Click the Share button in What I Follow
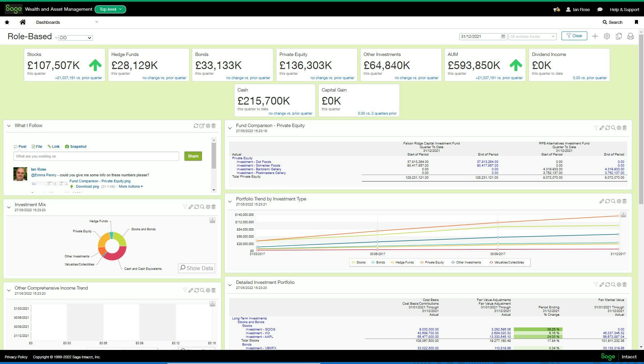644x364 pixels. pyautogui.click(x=193, y=156)
